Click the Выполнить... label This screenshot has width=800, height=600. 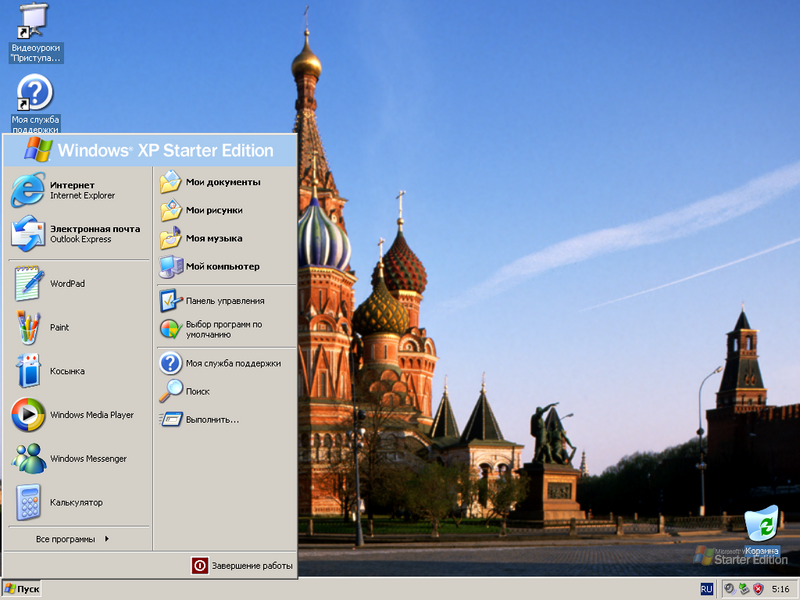(212, 420)
